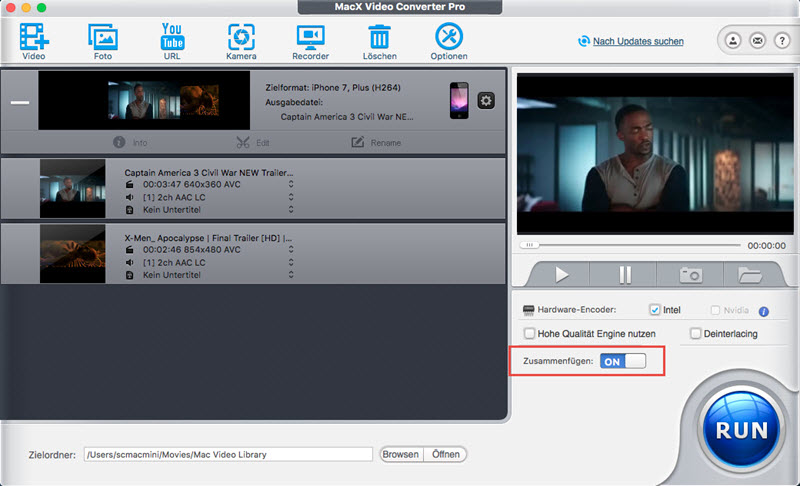Click Öffnen to open output folder
800x486 pixels.
445,454
